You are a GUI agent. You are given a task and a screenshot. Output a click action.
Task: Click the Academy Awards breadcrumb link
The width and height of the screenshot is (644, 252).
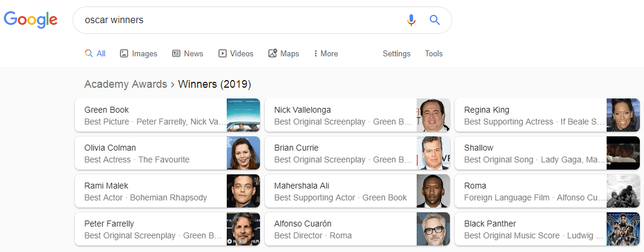[x=126, y=84]
